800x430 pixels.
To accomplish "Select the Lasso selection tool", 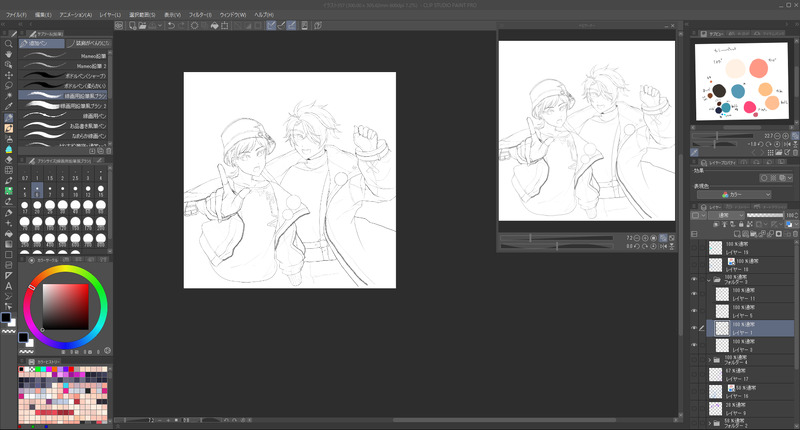I will pyautogui.click(x=9, y=87).
